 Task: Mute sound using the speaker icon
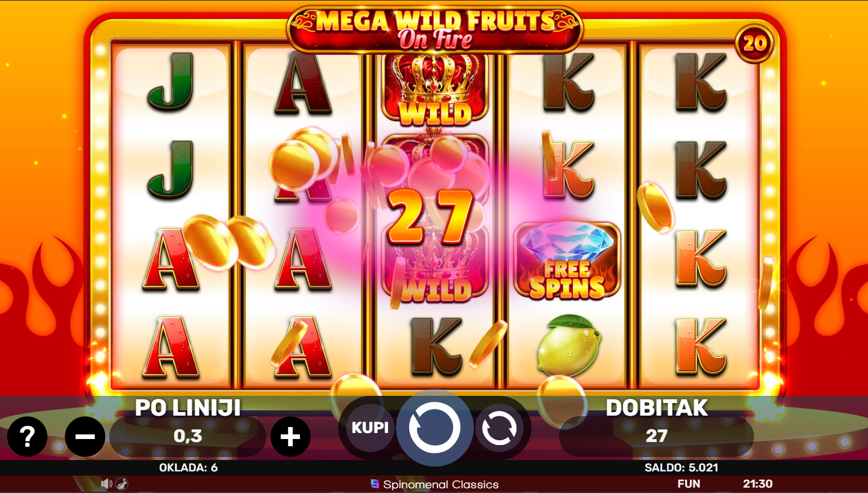107,483
